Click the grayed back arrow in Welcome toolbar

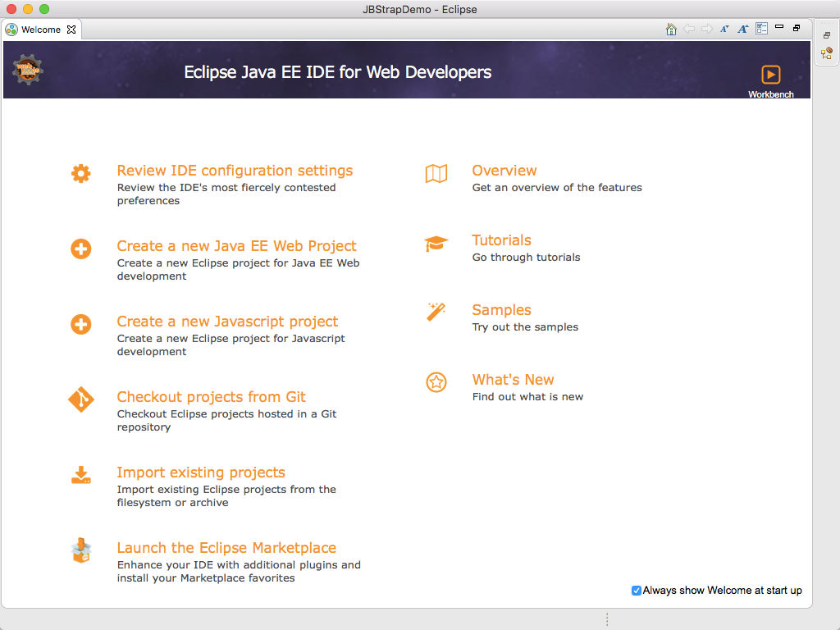click(x=689, y=29)
